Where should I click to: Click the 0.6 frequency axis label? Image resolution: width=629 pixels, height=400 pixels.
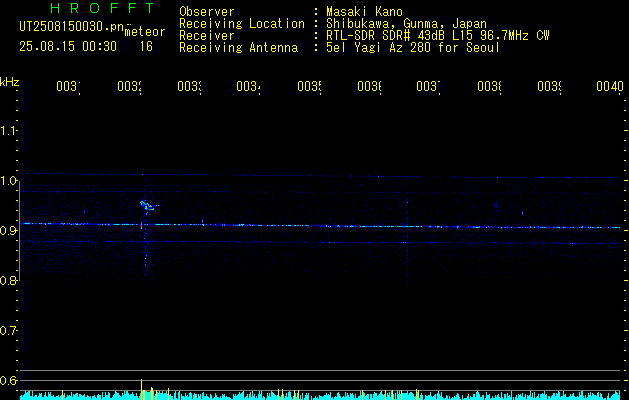8,380
